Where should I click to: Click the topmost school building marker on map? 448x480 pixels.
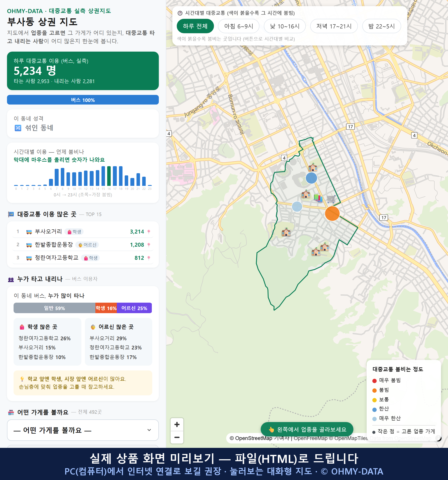[x=313, y=167]
